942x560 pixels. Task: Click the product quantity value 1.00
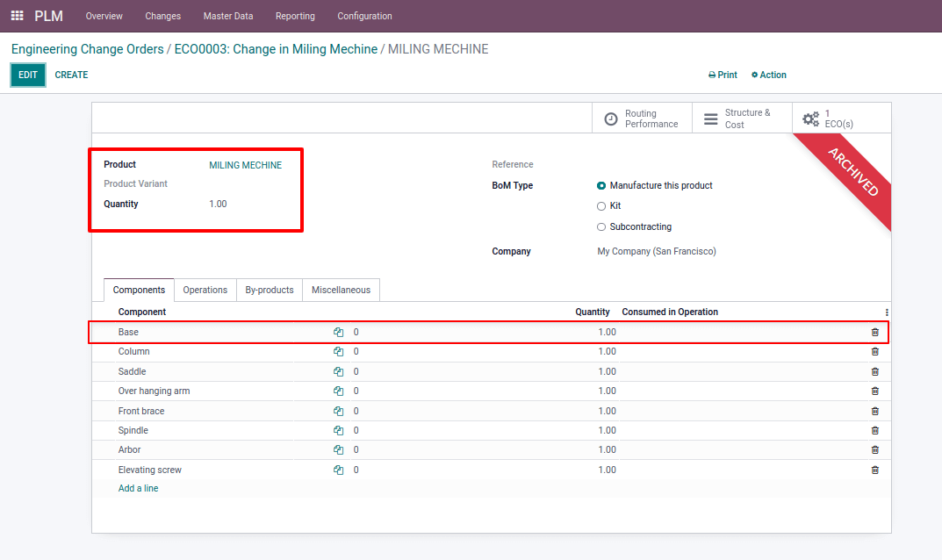[218, 205]
